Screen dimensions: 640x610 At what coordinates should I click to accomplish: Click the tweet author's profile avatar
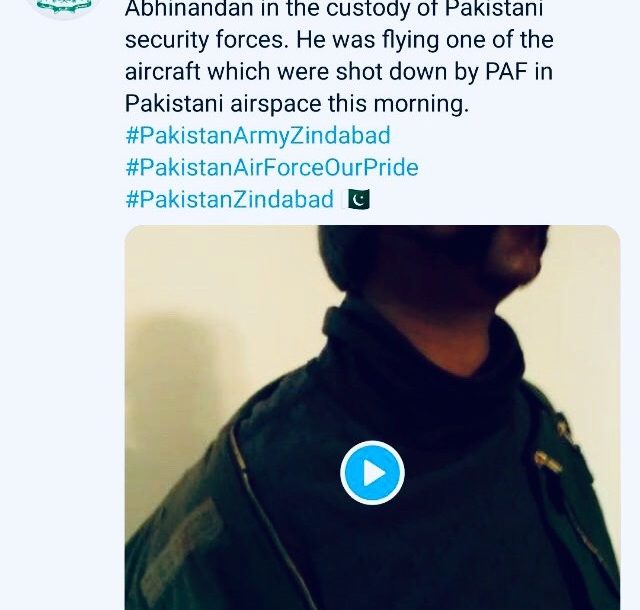(x=65, y=8)
